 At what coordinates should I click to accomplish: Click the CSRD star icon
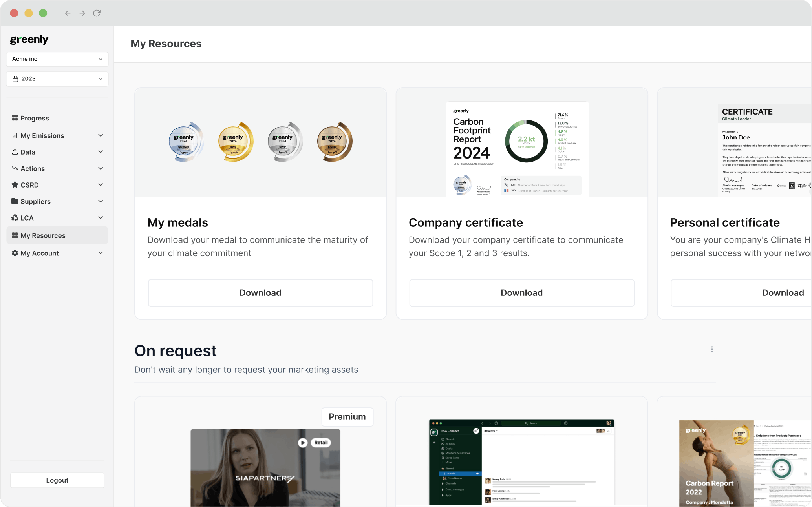coord(15,185)
